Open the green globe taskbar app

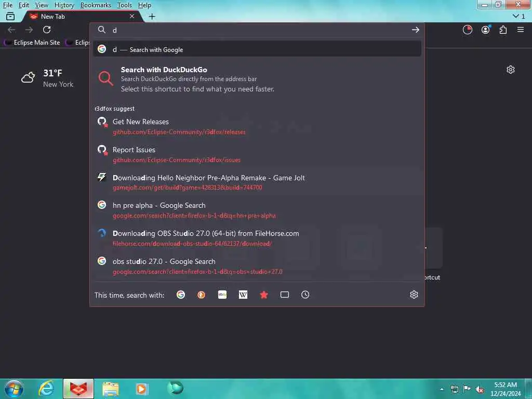pyautogui.click(x=176, y=388)
